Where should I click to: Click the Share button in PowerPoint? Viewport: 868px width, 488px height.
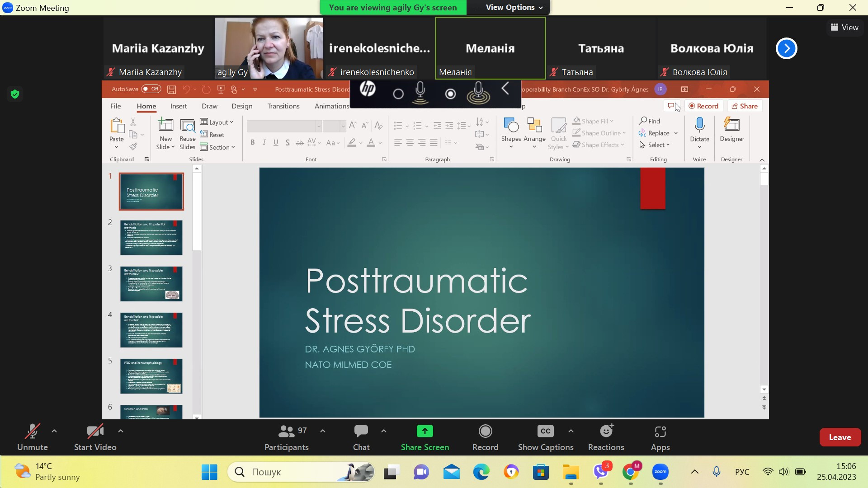coord(745,106)
